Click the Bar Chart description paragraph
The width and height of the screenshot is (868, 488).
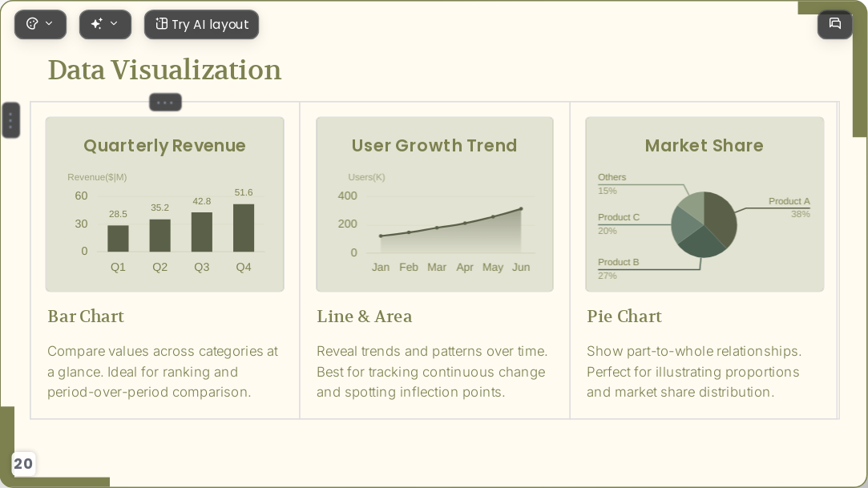pos(163,372)
